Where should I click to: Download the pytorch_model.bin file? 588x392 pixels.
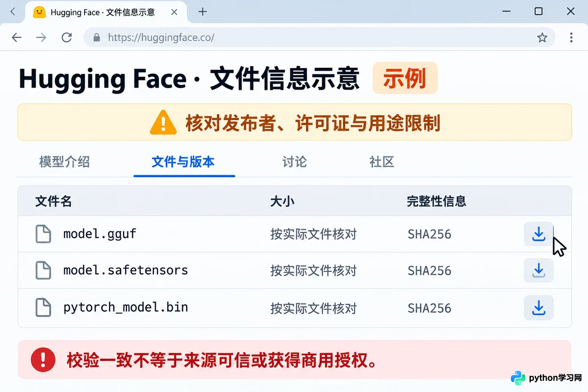tap(539, 307)
